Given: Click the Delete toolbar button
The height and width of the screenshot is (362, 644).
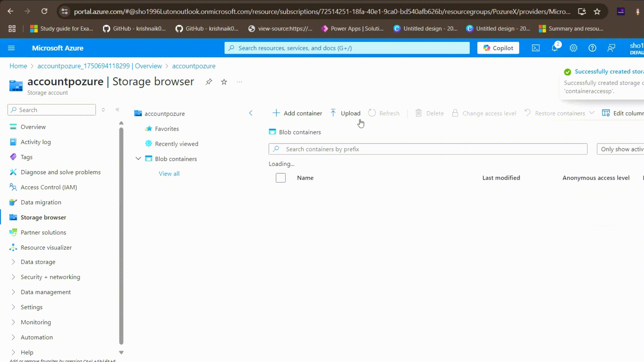Looking at the screenshot, I should click(x=429, y=113).
